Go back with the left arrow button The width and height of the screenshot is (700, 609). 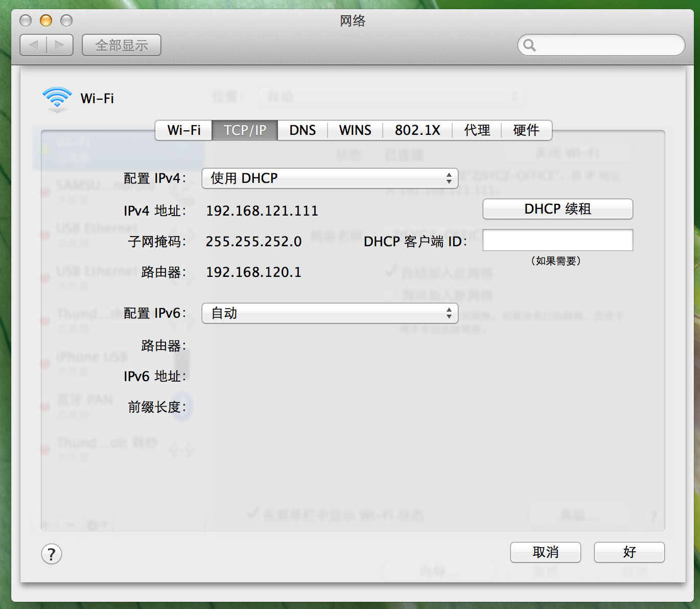click(34, 45)
